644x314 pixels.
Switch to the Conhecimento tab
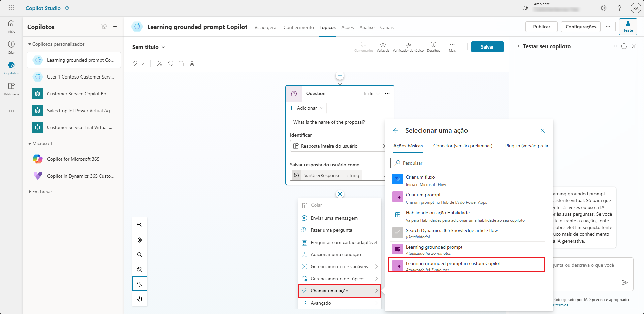pyautogui.click(x=298, y=27)
